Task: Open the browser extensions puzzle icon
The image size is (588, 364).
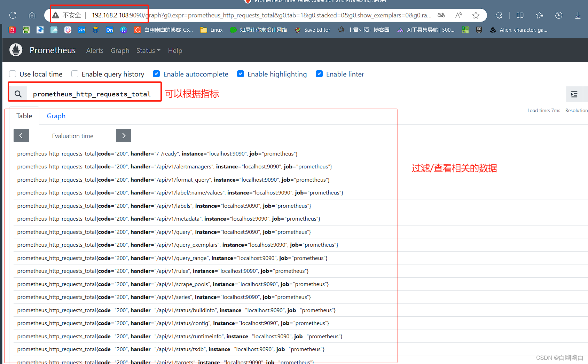Action: click(499, 15)
